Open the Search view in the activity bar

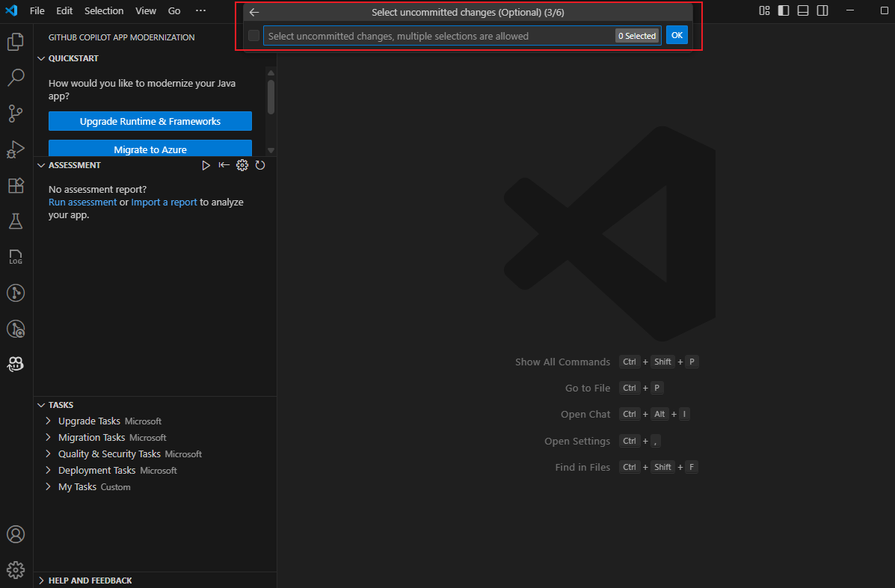[16, 77]
